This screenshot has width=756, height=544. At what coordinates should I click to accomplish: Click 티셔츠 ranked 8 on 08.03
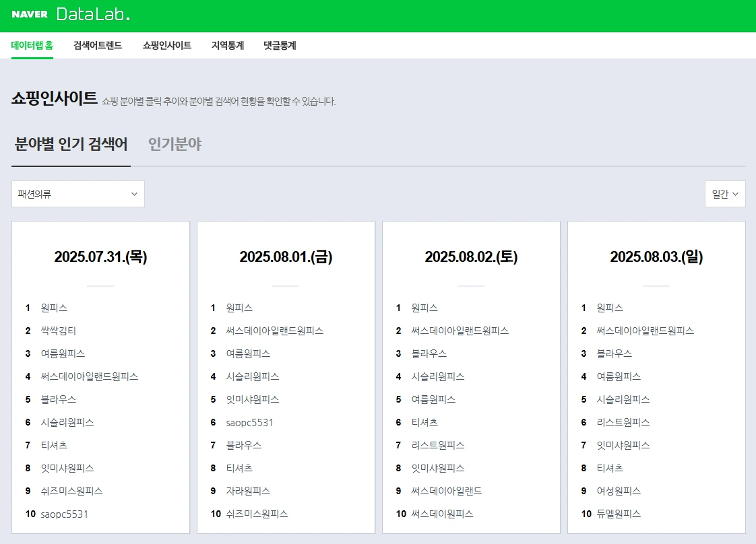coord(609,468)
